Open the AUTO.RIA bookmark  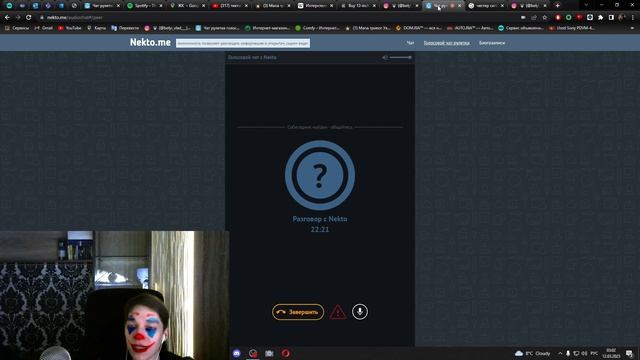pyautogui.click(x=469, y=28)
